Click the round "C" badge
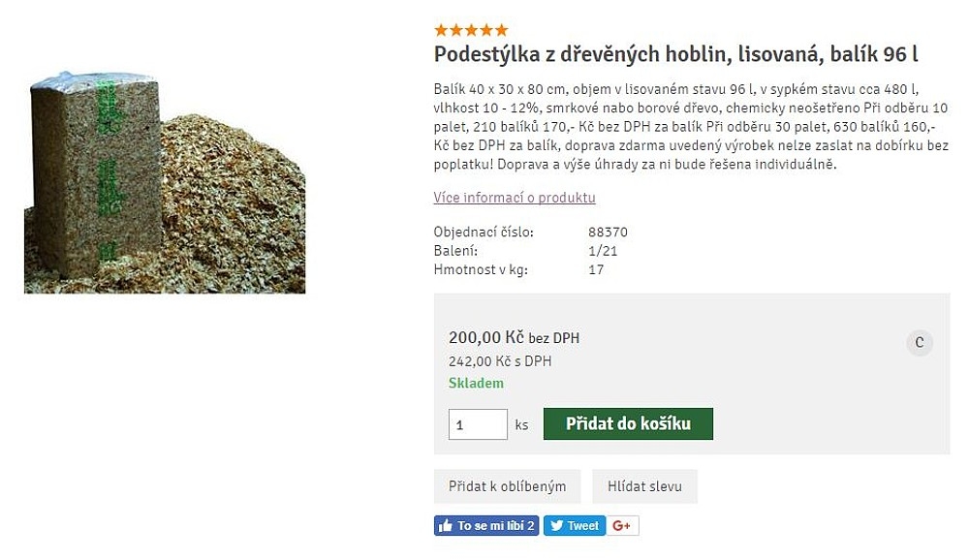Viewport: 969px width, 560px height. coord(919,343)
